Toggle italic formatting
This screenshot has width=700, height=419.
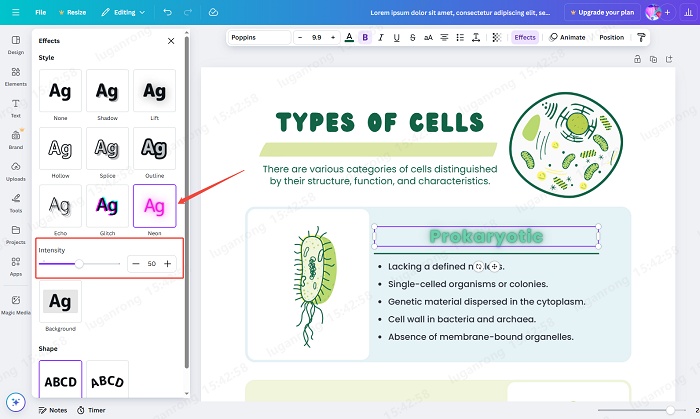(x=381, y=37)
